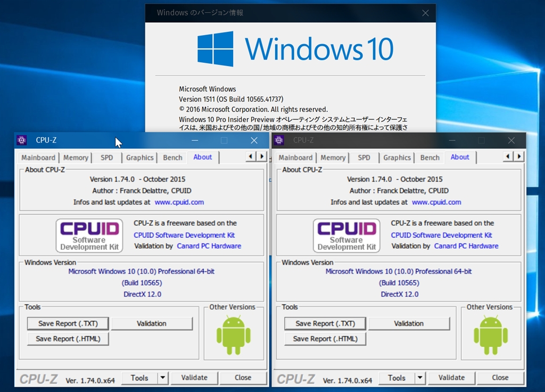Image resolution: width=545 pixels, height=392 pixels.
Task: Click right CPU-Z window title bar text
Action: tap(303, 140)
